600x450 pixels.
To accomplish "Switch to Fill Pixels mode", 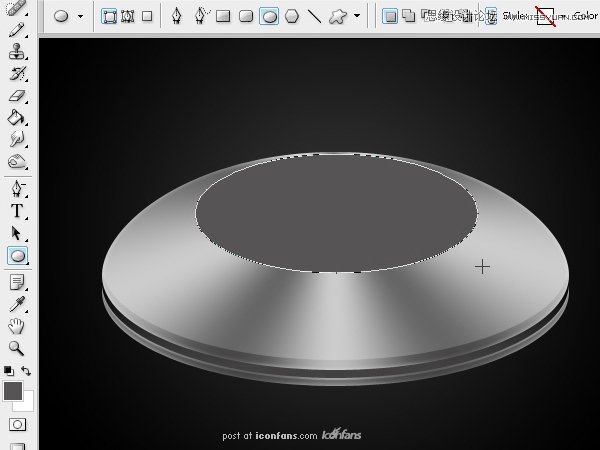I will 147,16.
